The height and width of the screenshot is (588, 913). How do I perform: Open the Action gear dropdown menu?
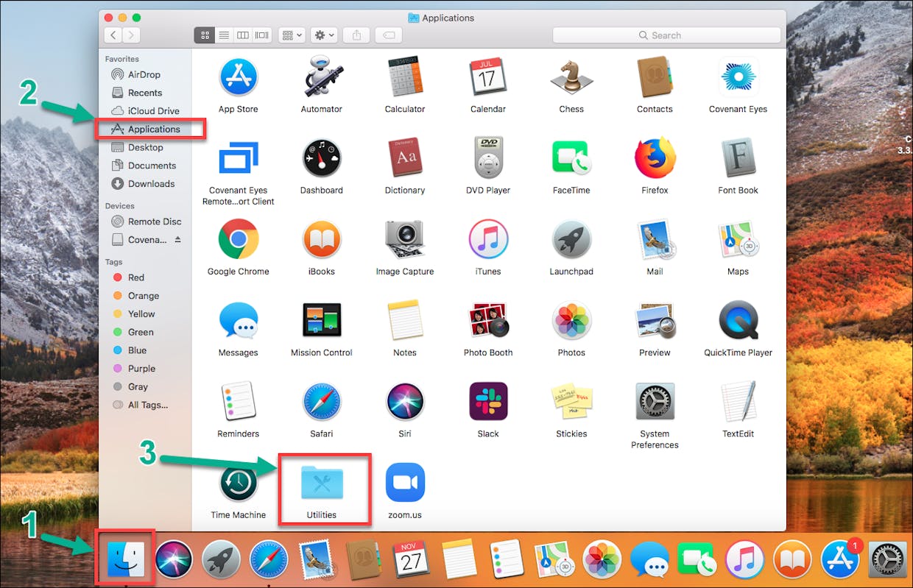point(324,35)
